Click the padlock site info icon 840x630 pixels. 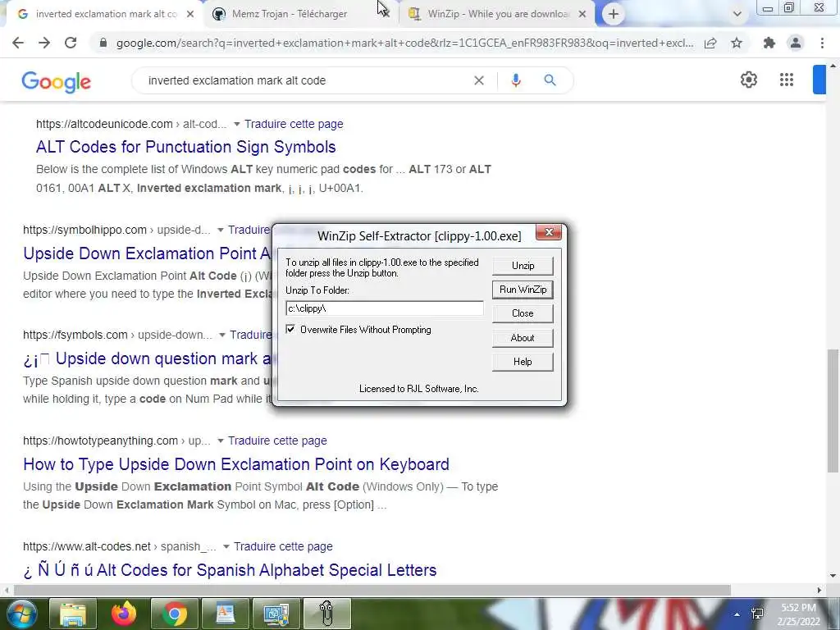(103, 43)
